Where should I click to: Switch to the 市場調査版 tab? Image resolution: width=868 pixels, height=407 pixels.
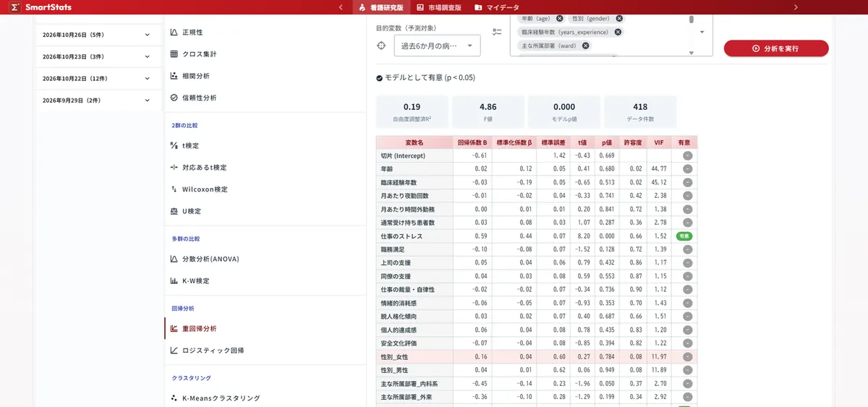coord(440,7)
